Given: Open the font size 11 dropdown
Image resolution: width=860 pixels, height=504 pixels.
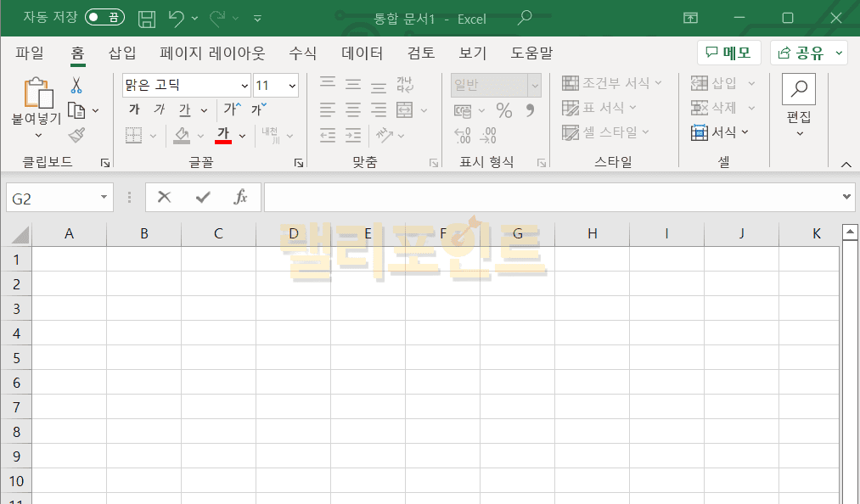Looking at the screenshot, I should [292, 86].
